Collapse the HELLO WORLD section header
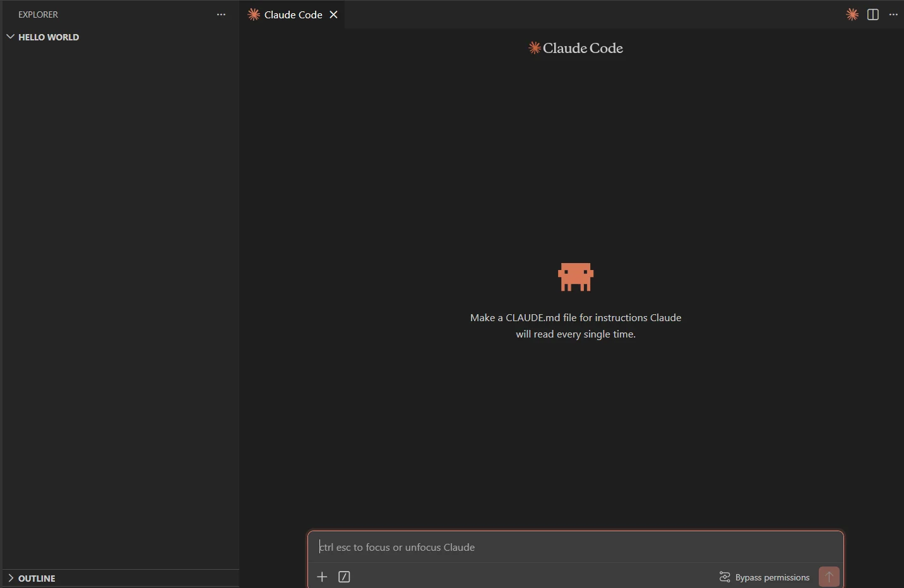Image resolution: width=904 pixels, height=588 pixels. click(x=49, y=37)
